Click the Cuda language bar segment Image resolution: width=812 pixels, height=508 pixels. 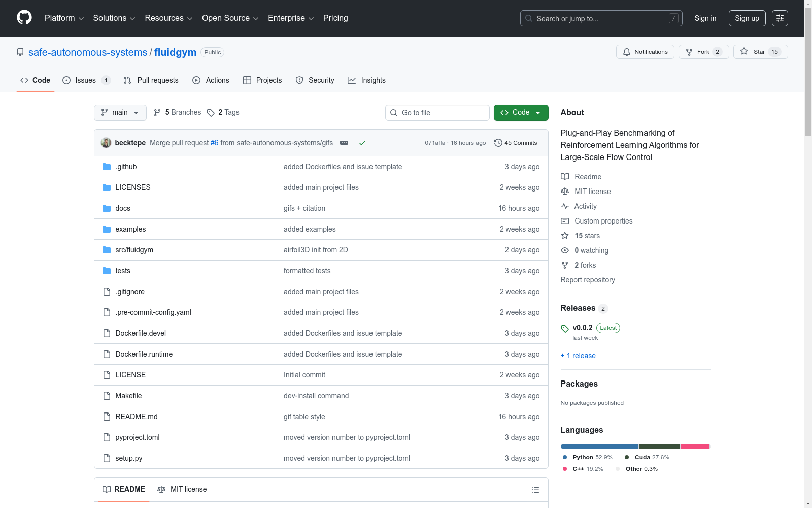660,447
